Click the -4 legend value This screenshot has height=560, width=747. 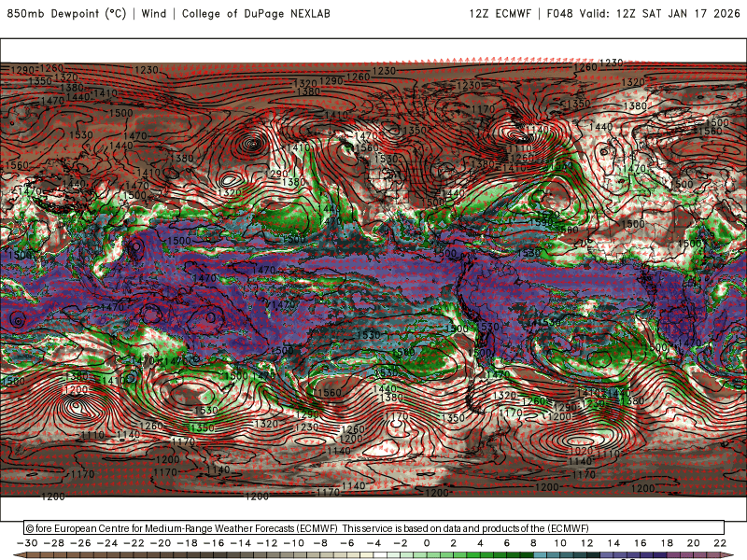point(374,543)
